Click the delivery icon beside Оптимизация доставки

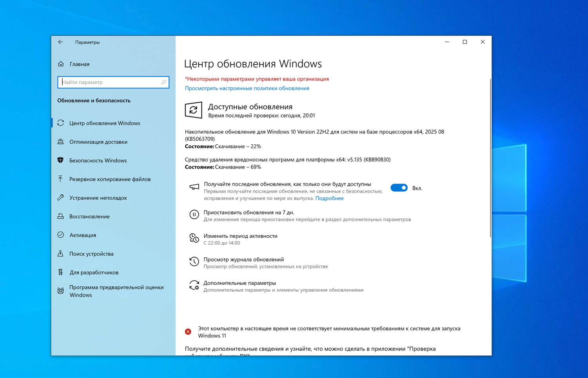click(60, 142)
